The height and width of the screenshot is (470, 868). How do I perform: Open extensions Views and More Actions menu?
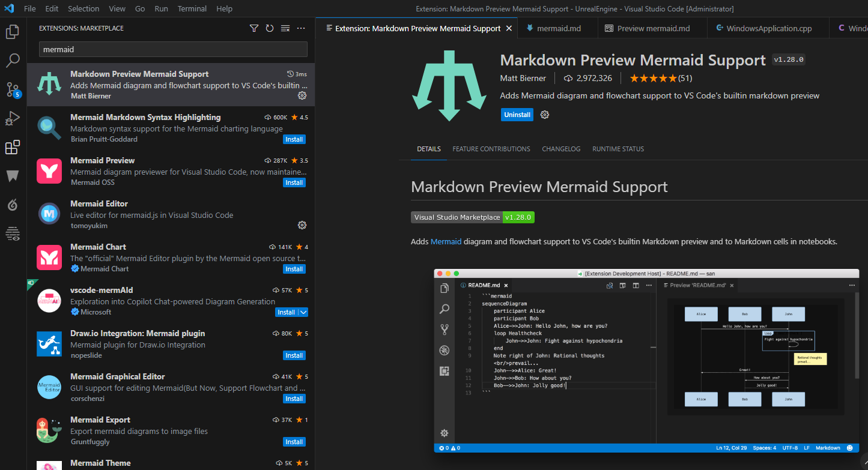point(301,28)
